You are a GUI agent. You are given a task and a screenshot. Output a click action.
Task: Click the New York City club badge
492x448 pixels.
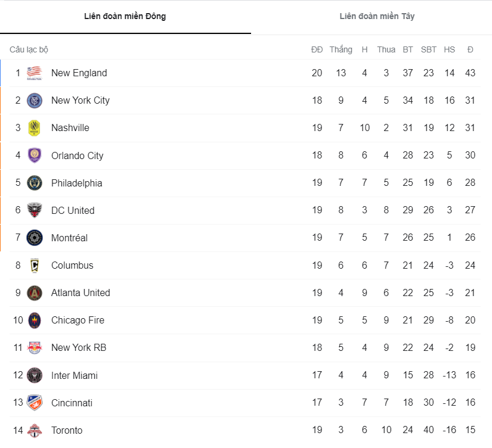[x=35, y=100]
